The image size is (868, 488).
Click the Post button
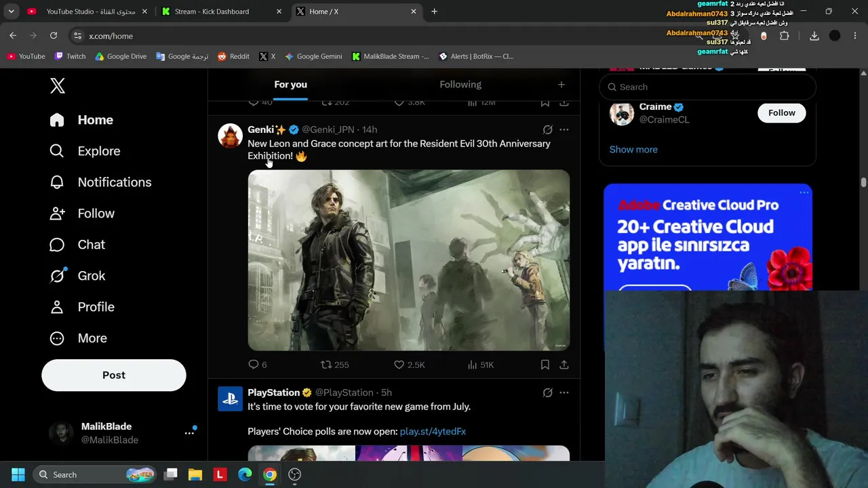click(x=114, y=375)
